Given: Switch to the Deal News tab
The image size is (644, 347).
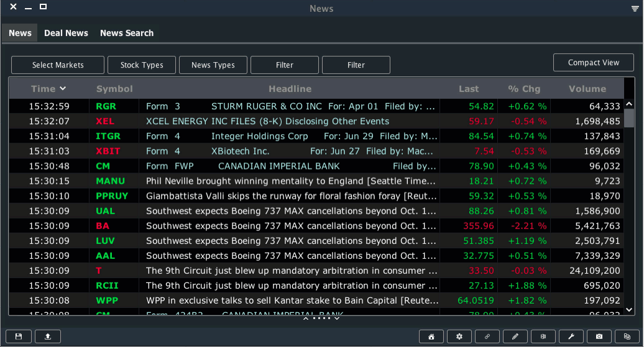Looking at the screenshot, I should click(66, 33).
